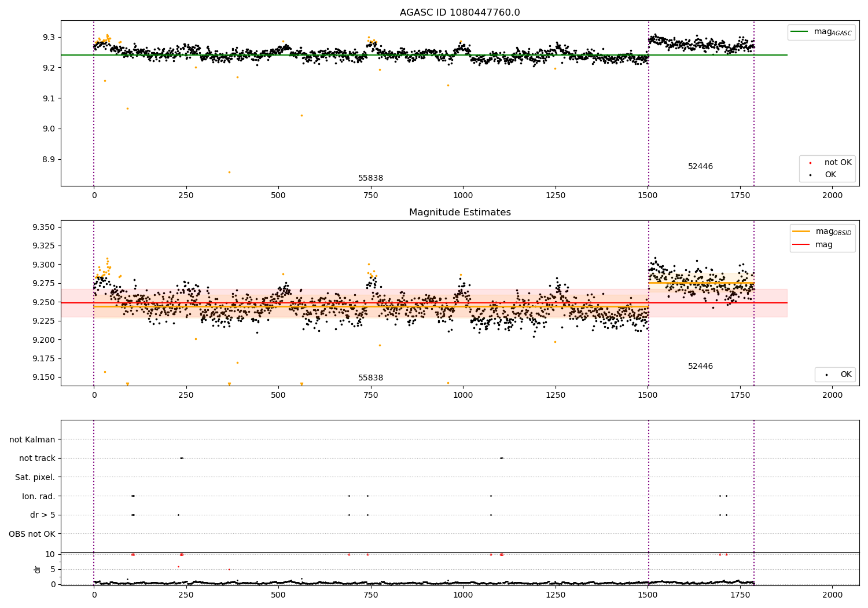Screen dimensions: 868x608
Task: Click the 500 x-axis tick in the dr plot
Action: pyautogui.click(x=278, y=595)
